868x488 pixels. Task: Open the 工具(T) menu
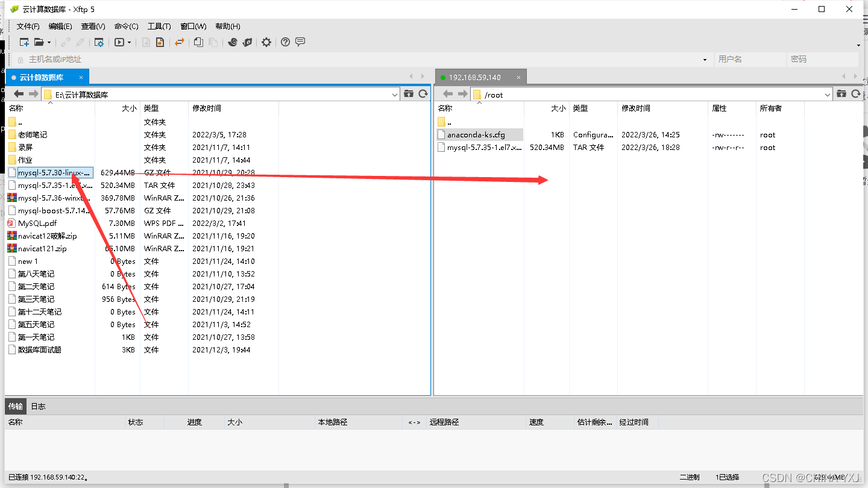159,27
